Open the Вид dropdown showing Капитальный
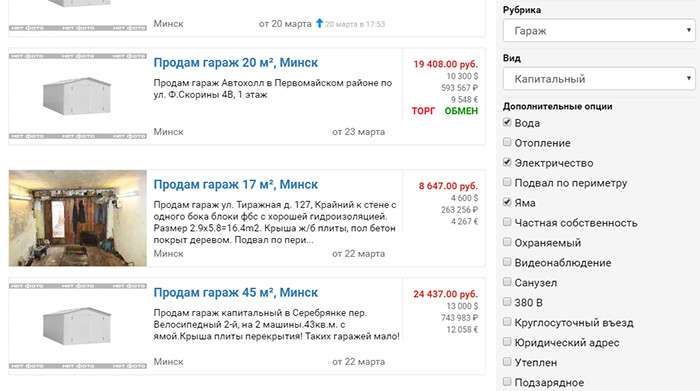The width and height of the screenshot is (700, 391). pos(599,79)
